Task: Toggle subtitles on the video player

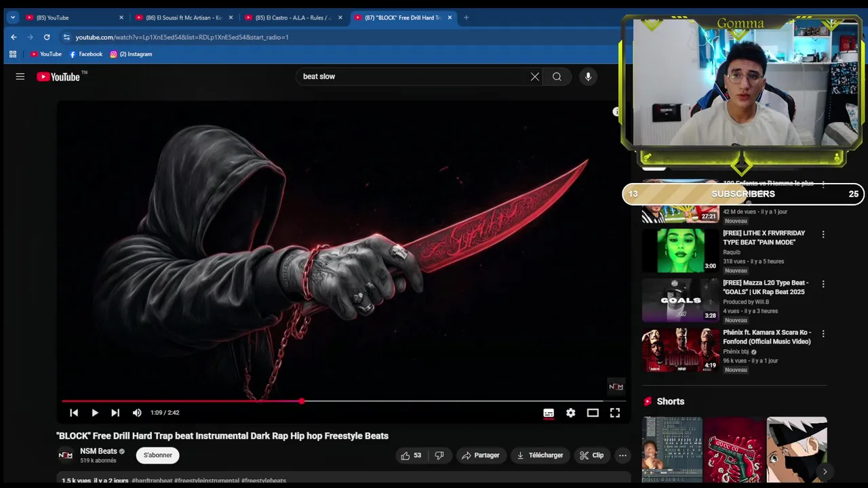Action: [549, 413]
